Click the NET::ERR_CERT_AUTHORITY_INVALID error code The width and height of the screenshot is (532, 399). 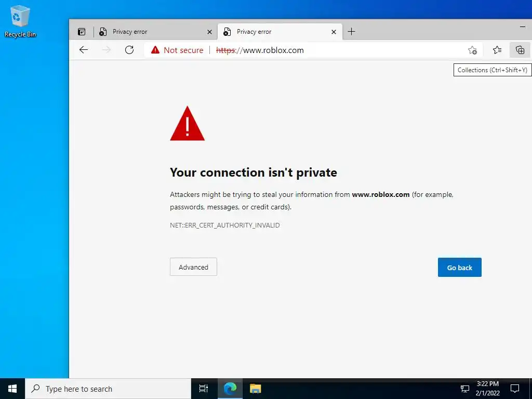[225, 225]
